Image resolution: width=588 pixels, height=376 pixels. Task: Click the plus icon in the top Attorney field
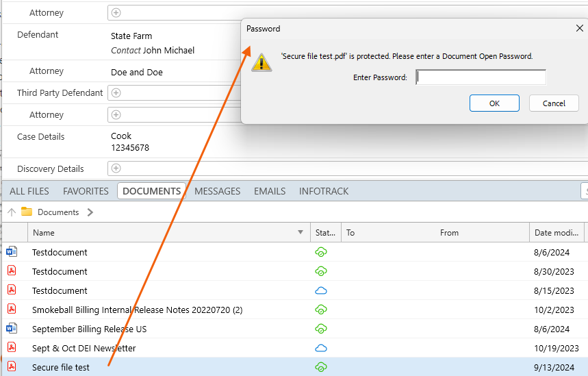[x=116, y=13]
